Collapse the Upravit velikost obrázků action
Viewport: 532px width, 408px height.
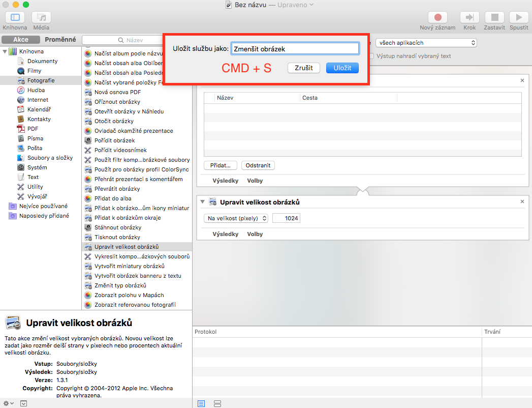203,202
